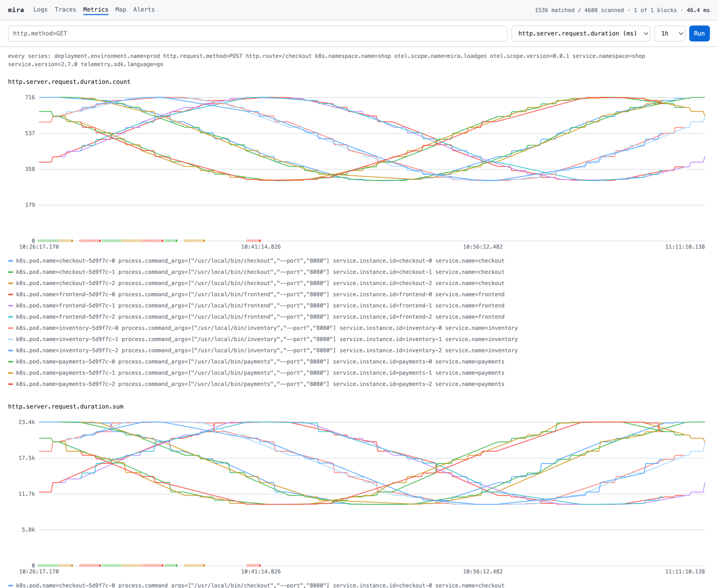Toggle the inventory-5d9f7c-0 legend series
Image resolution: width=718 pixels, height=588 pixels.
pos(263,328)
